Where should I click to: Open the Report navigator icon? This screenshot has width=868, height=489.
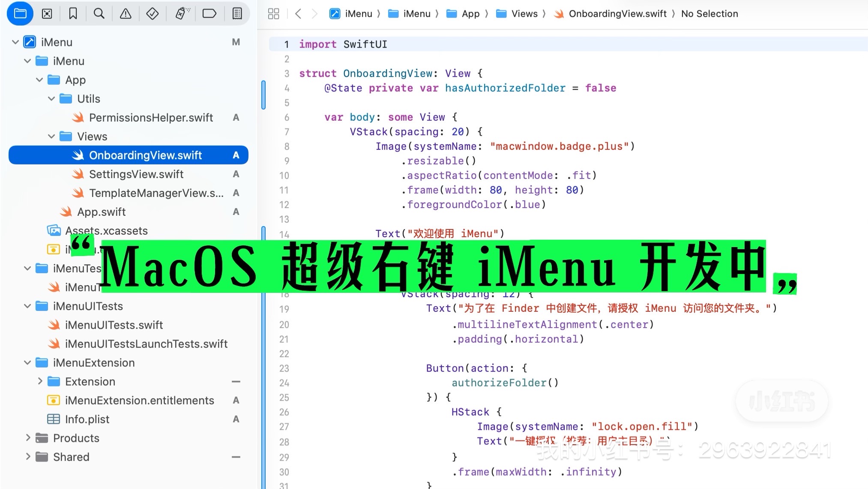point(237,14)
